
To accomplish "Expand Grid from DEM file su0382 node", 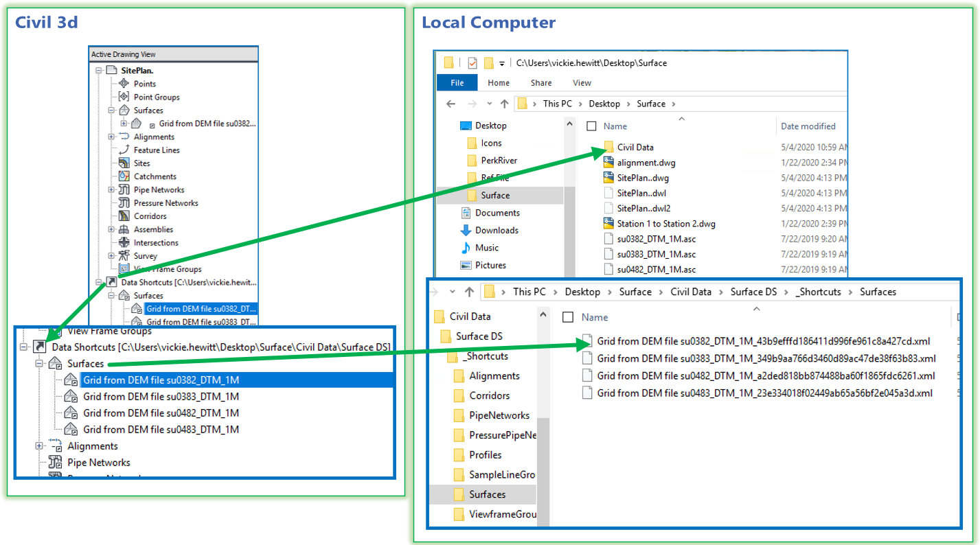I will click(x=124, y=124).
